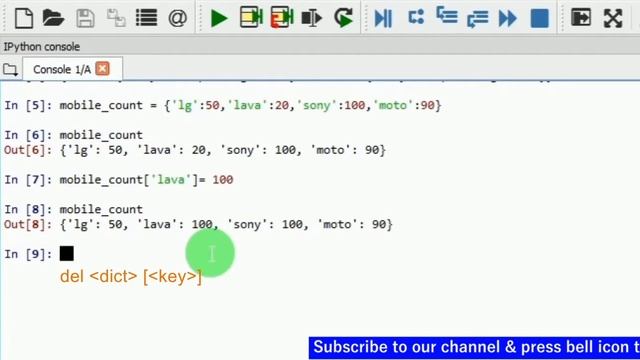Switch to the Console 1/A tab
Screen dimensions: 640x360
62,69
